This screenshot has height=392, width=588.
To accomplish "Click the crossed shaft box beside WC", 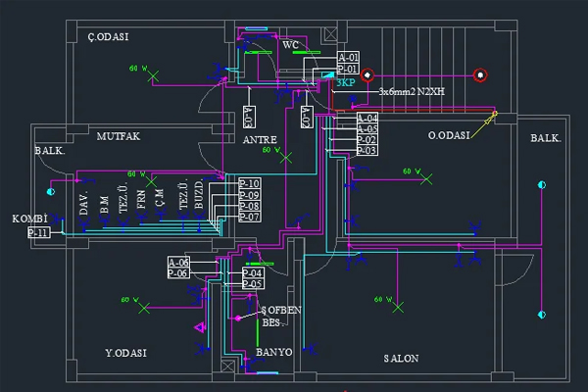I will click(x=330, y=34).
